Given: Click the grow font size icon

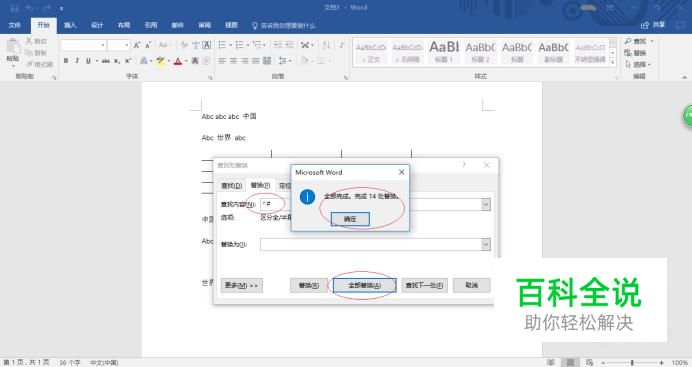Looking at the screenshot, I should [x=137, y=45].
